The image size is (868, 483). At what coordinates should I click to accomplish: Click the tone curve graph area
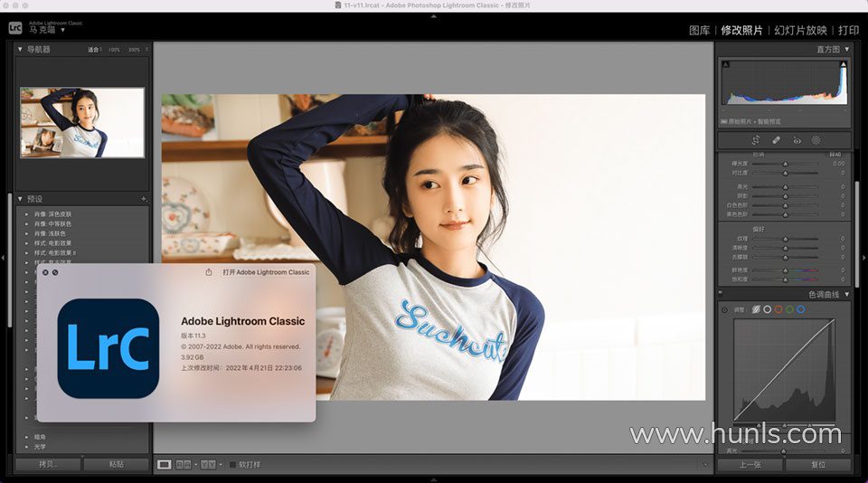[785, 370]
